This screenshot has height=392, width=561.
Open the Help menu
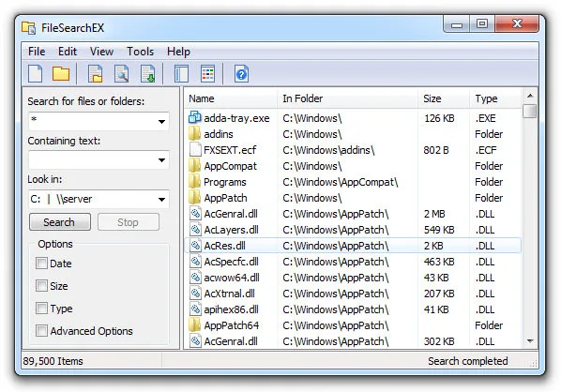point(178,52)
